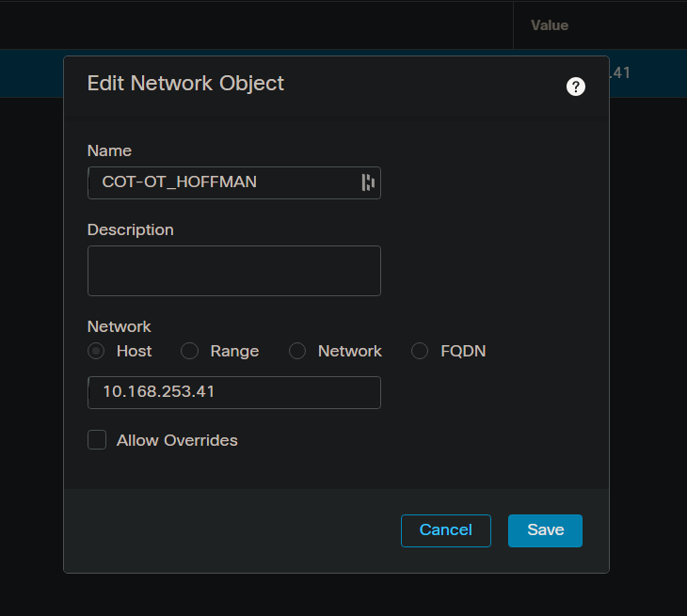Screen dimensions: 687x616
Task: Edit the IP address field 10.168.253.41
Action: tap(234, 392)
